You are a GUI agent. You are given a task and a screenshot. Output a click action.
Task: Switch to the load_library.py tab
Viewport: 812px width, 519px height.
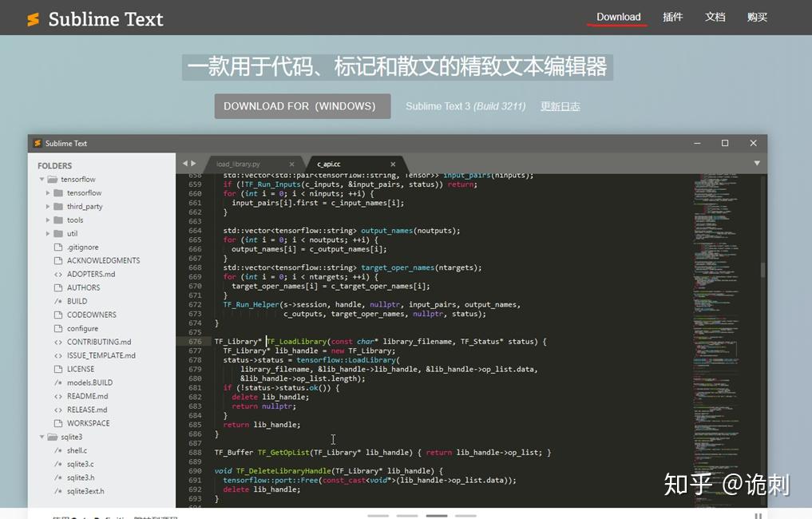click(x=240, y=164)
